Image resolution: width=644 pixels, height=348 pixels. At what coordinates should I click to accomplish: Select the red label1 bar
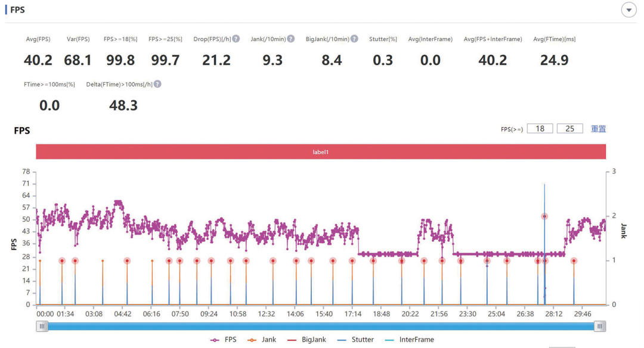[x=321, y=152]
